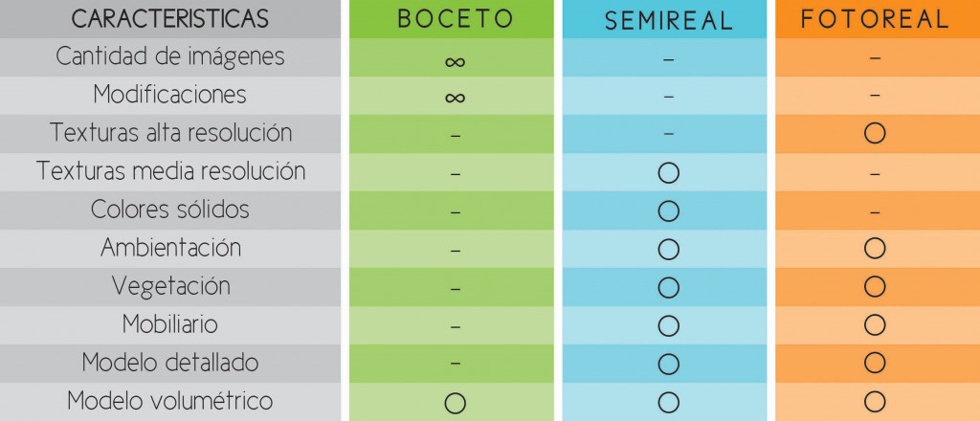This screenshot has width=980, height=421.
Task: Toggle Fotoreal circle for Modelo detallado
Action: click(875, 364)
